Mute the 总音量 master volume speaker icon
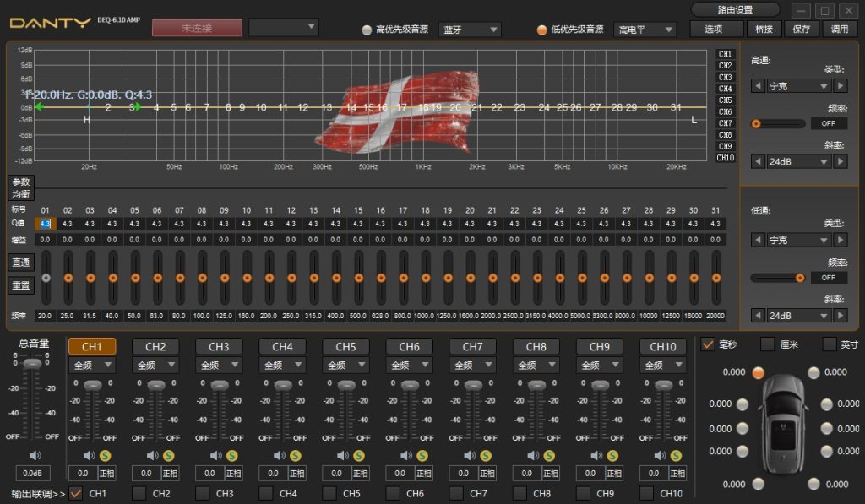 click(35, 456)
